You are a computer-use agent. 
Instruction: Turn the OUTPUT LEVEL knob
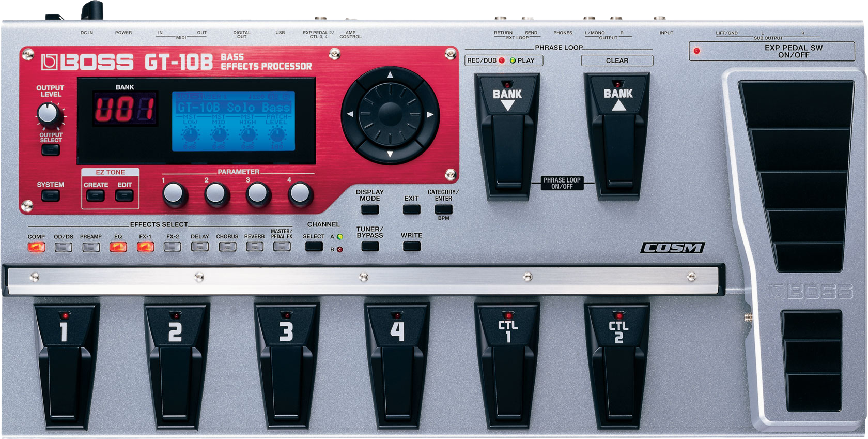point(49,114)
